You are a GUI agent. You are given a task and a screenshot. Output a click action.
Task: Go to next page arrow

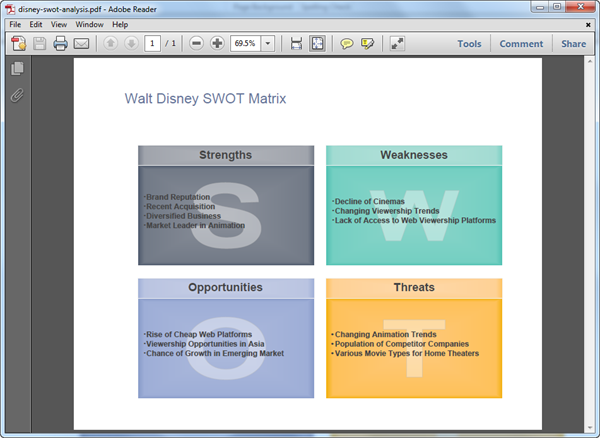[x=131, y=43]
